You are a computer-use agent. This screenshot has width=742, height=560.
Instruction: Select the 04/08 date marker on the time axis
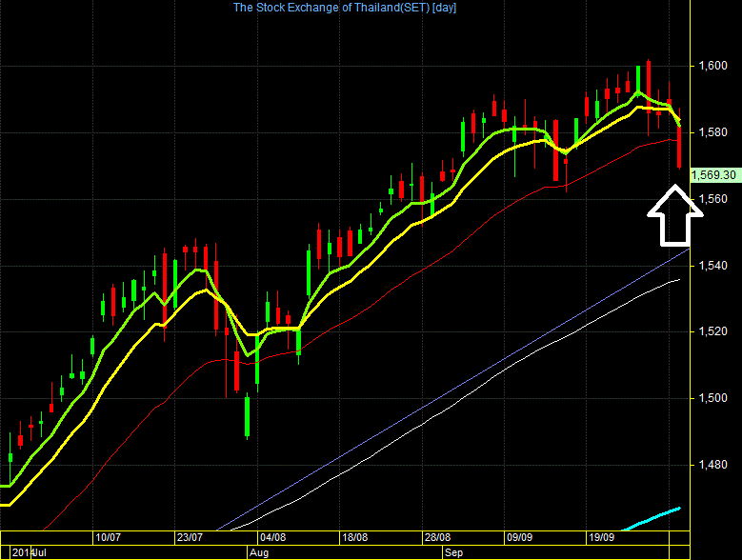[x=273, y=537]
